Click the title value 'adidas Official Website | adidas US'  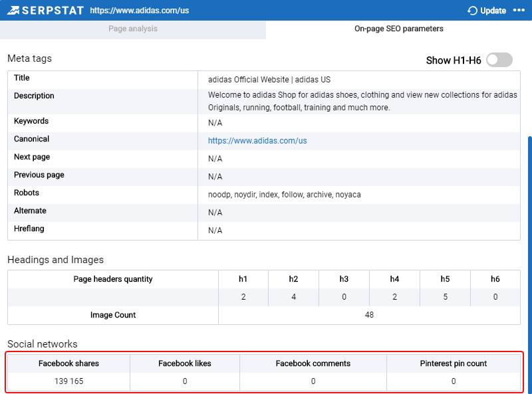[x=269, y=80]
